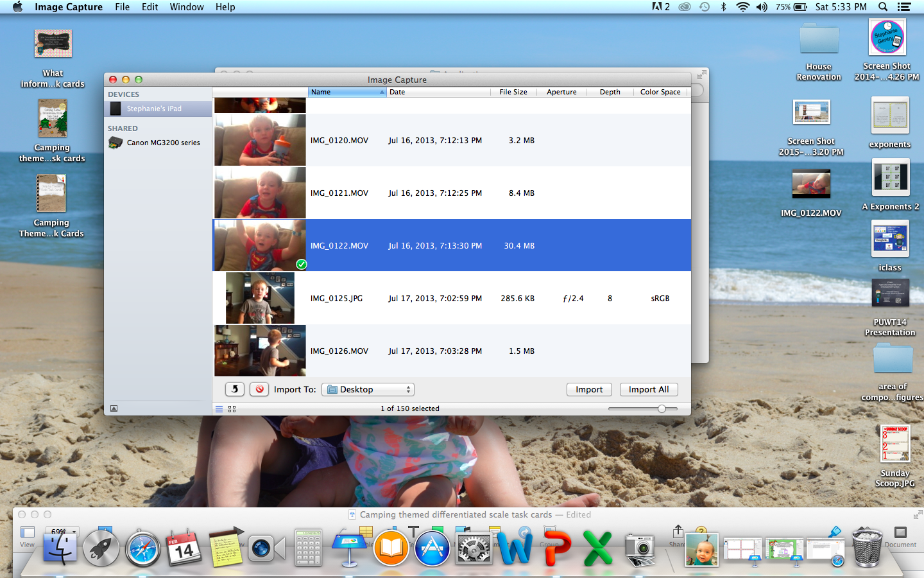Viewport: 924px width, 578px height.
Task: Click the 30.4 MB file size
Action: 519,246
